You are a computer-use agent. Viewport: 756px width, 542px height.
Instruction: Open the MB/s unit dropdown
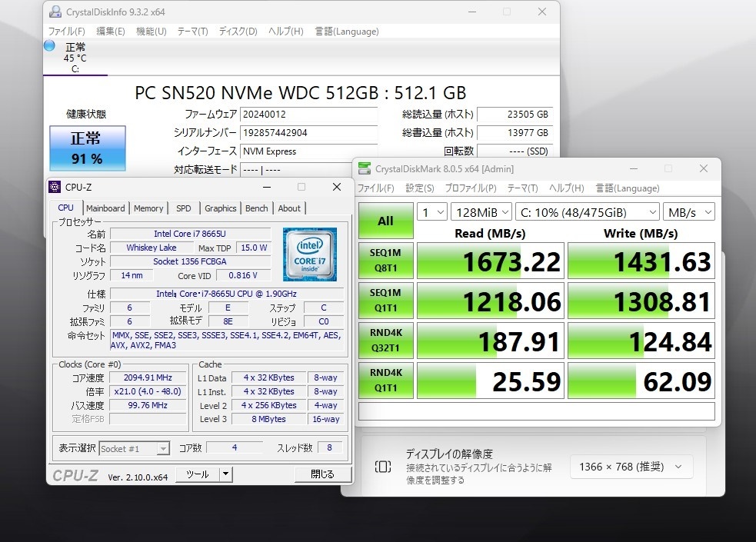(689, 212)
